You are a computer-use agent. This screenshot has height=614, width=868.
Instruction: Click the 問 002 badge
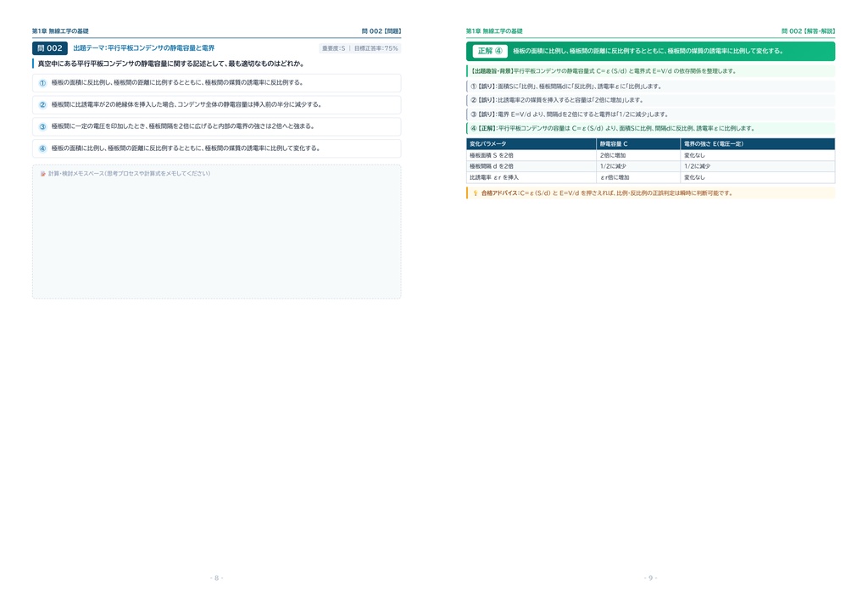coord(50,48)
